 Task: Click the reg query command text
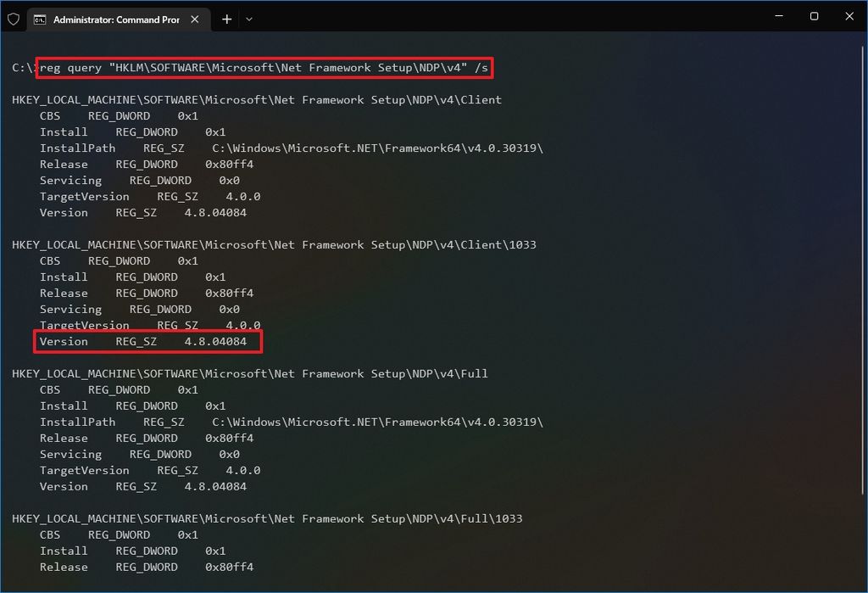(x=264, y=68)
